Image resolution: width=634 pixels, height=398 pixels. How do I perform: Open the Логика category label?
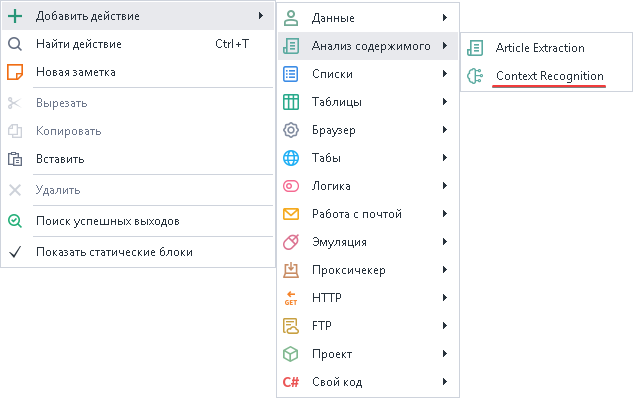click(331, 186)
